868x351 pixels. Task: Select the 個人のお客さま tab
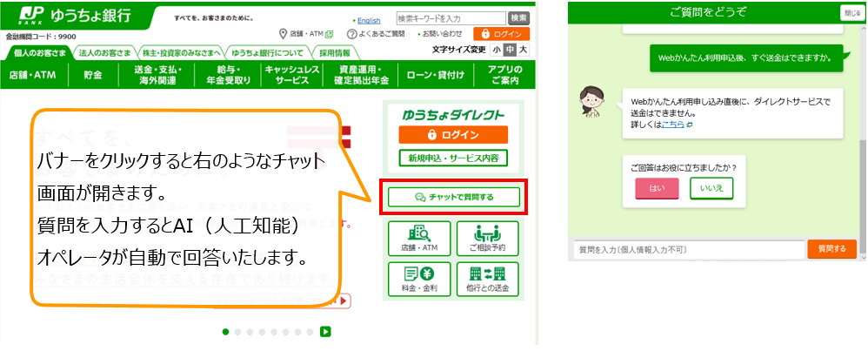pos(40,53)
